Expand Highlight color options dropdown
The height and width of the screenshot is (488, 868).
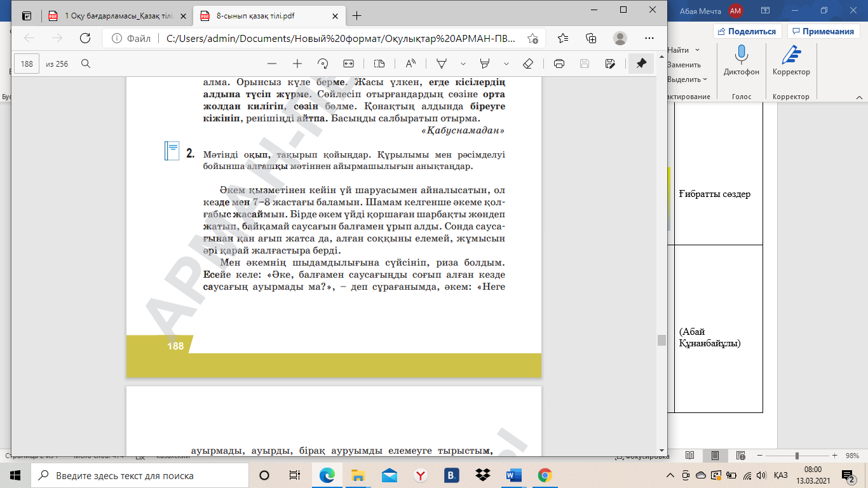tap(506, 64)
